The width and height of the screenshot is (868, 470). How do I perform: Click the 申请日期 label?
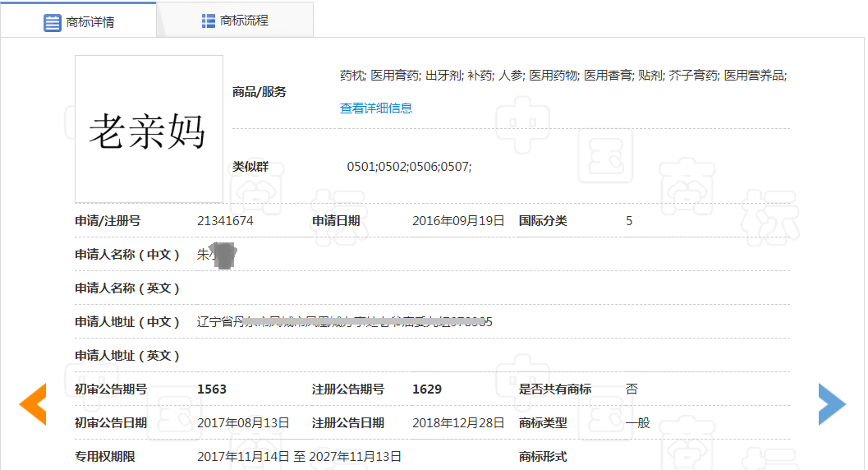336,221
